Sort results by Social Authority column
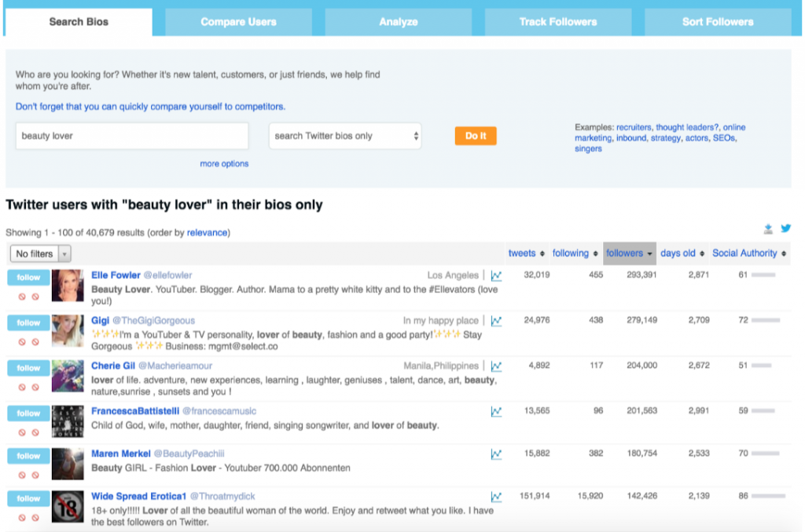This screenshot has height=532, width=805. click(749, 253)
